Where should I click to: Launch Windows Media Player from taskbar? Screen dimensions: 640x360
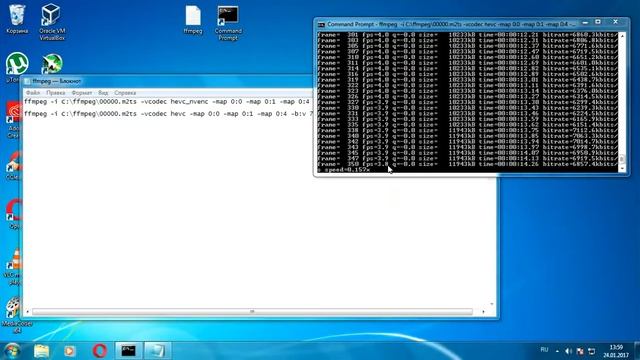70,351
